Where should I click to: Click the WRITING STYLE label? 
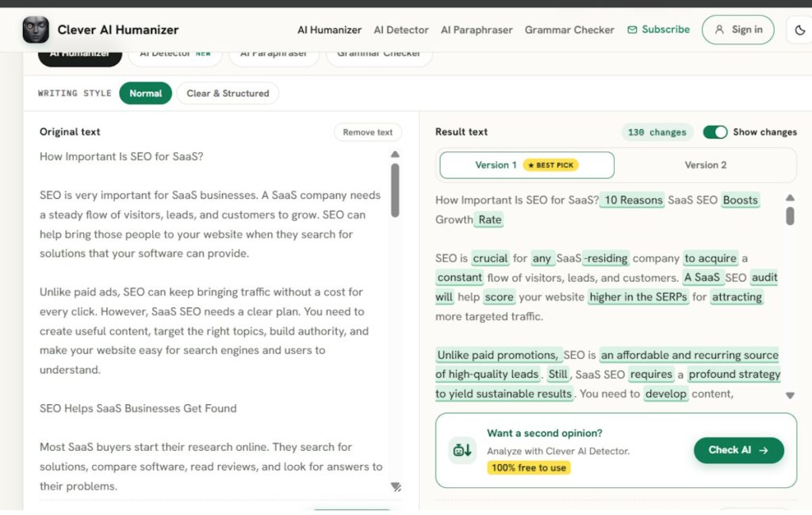click(75, 93)
